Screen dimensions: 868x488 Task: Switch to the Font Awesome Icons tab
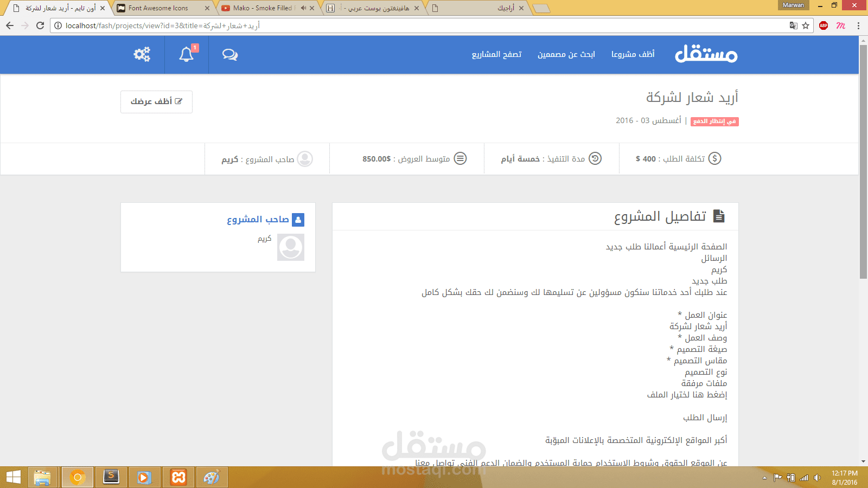(x=162, y=8)
